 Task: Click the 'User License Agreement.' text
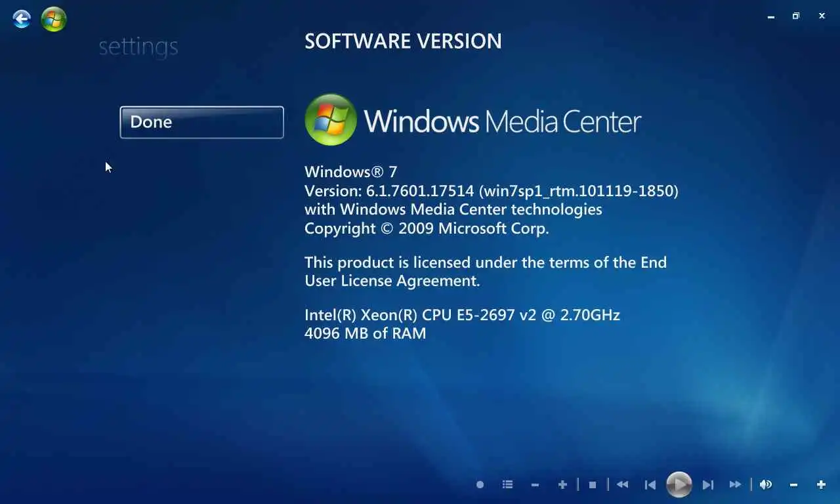point(392,281)
